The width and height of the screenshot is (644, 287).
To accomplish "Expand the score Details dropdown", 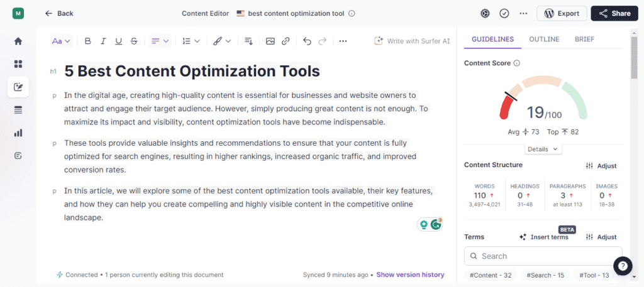I will click(x=543, y=149).
